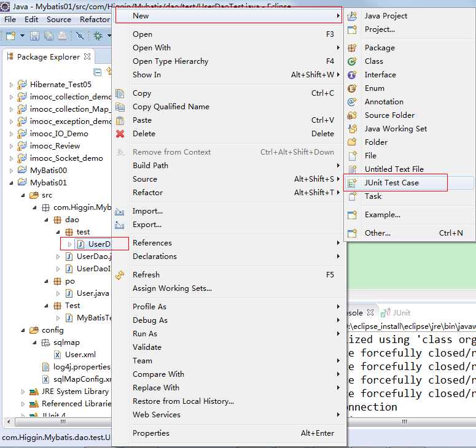Image resolution: width=476 pixels, height=448 pixels.
Task: Choose JUnit Test Case from New submenu
Action: coord(409,183)
